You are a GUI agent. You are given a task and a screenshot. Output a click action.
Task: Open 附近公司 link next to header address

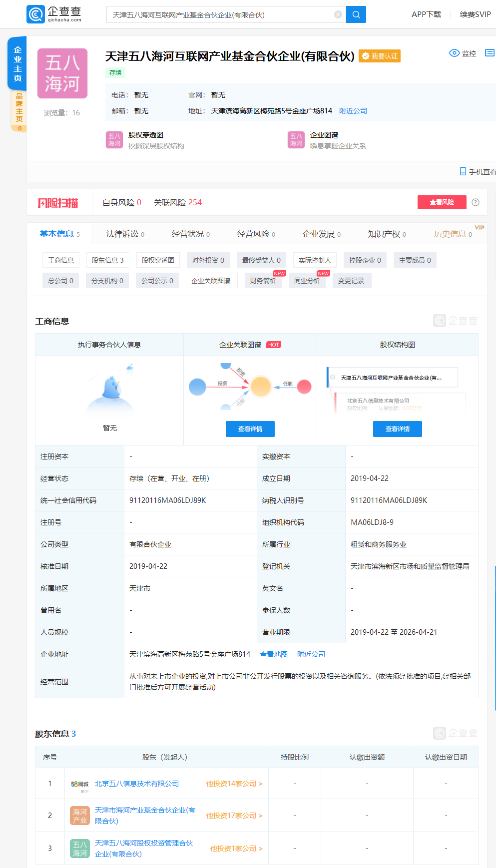click(x=353, y=111)
